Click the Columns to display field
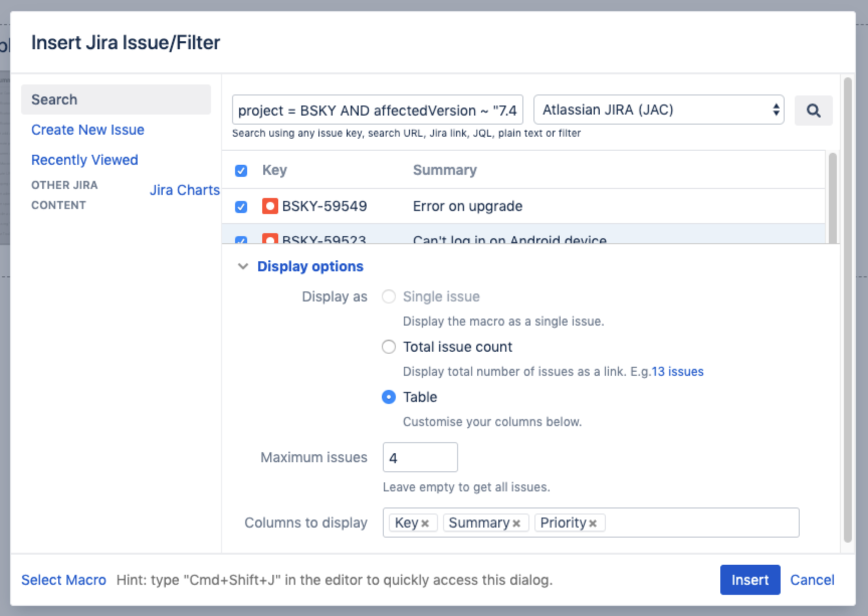Screen dimensions: 868x616 pyautogui.click(x=701, y=523)
